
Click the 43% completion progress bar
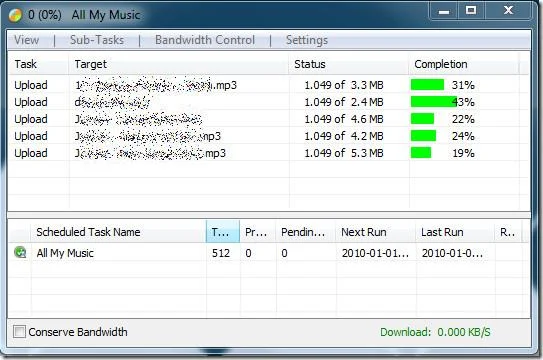434,102
